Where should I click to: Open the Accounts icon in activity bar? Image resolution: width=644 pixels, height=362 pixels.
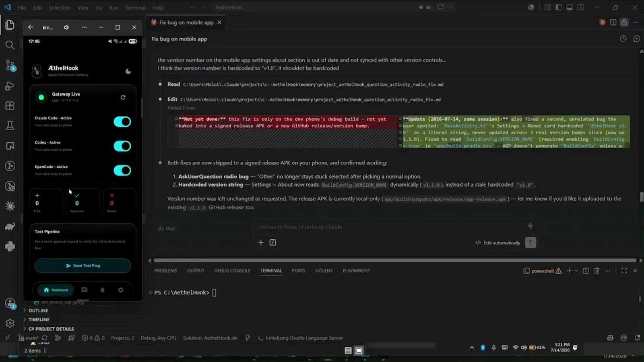point(10,304)
